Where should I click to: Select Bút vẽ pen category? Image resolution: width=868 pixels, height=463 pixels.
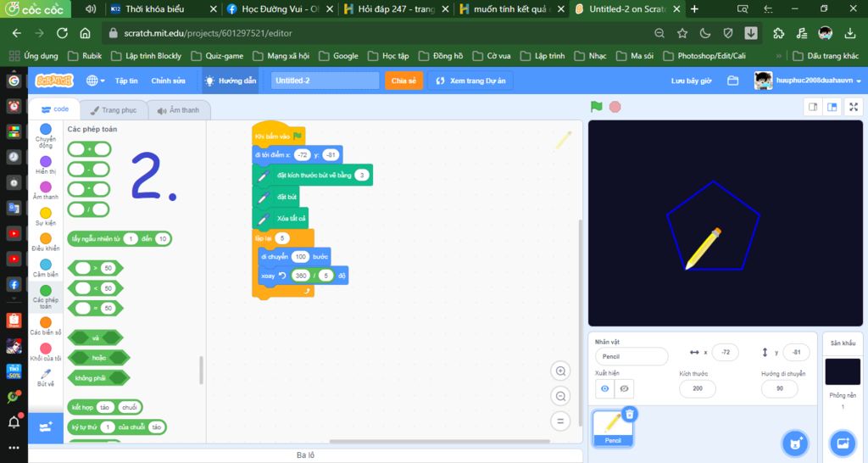click(46, 377)
